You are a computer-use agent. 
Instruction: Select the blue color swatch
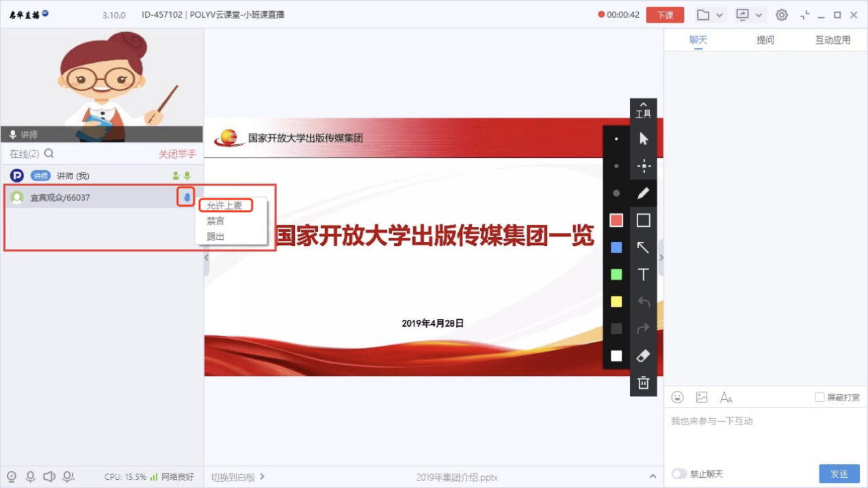(x=616, y=247)
